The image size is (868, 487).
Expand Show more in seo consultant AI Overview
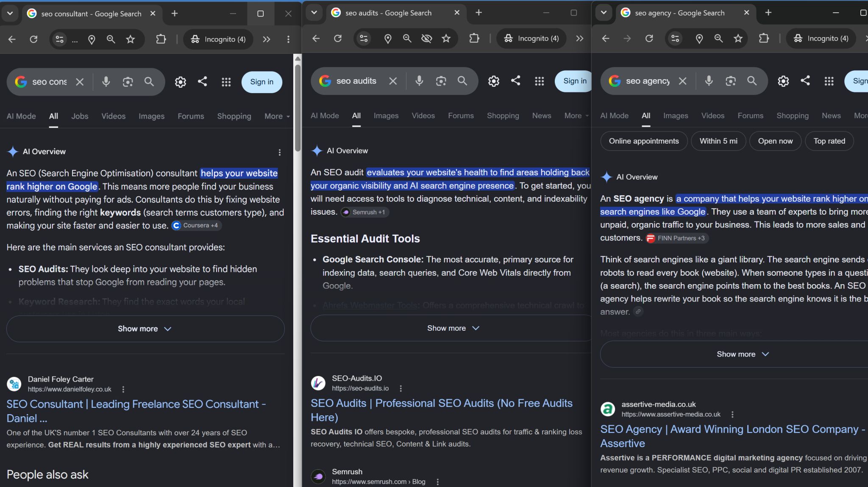pyautogui.click(x=145, y=329)
